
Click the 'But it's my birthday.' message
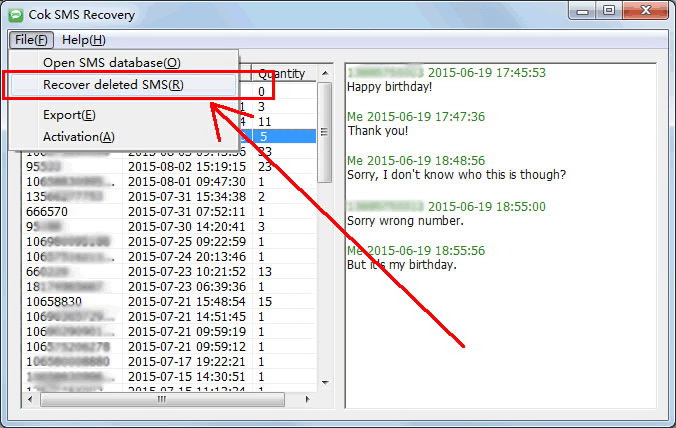402,265
